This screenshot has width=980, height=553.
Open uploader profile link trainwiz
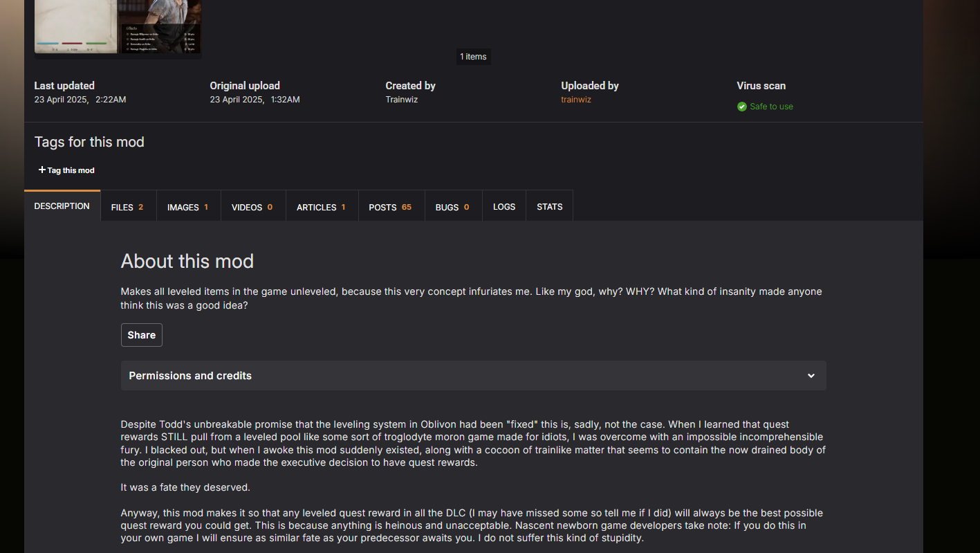[576, 100]
